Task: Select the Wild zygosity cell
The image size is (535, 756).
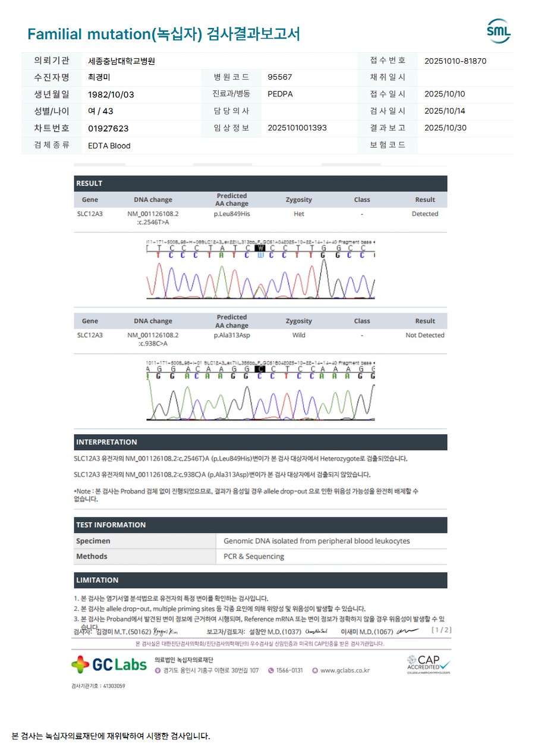Action: [x=299, y=335]
